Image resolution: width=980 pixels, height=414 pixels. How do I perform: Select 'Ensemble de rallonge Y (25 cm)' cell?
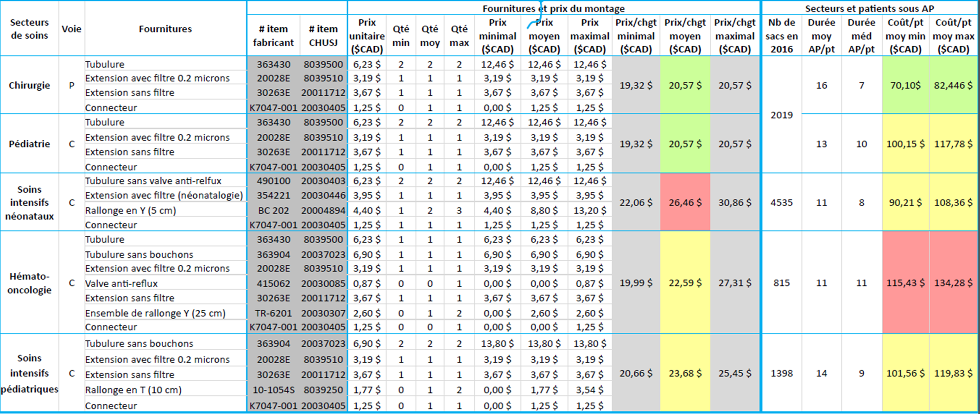[155, 313]
